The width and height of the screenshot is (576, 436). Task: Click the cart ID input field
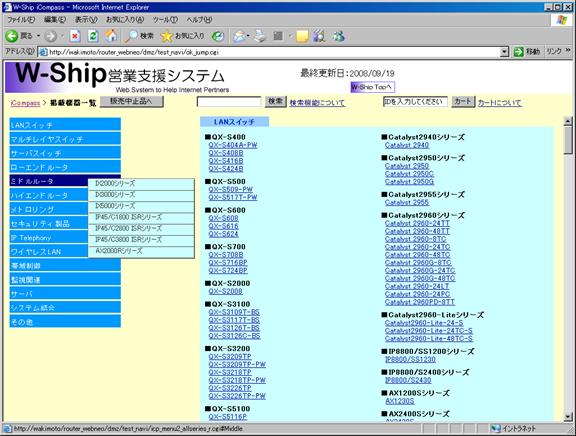point(415,101)
